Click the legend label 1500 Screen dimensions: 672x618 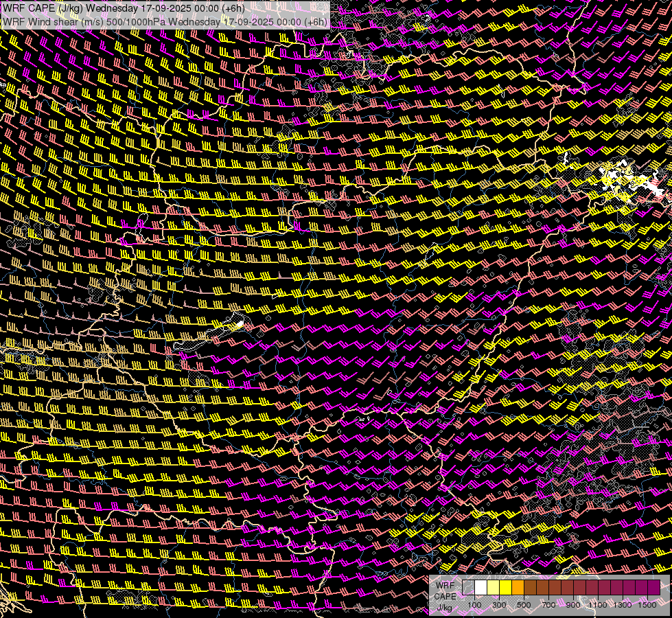pyautogui.click(x=647, y=605)
